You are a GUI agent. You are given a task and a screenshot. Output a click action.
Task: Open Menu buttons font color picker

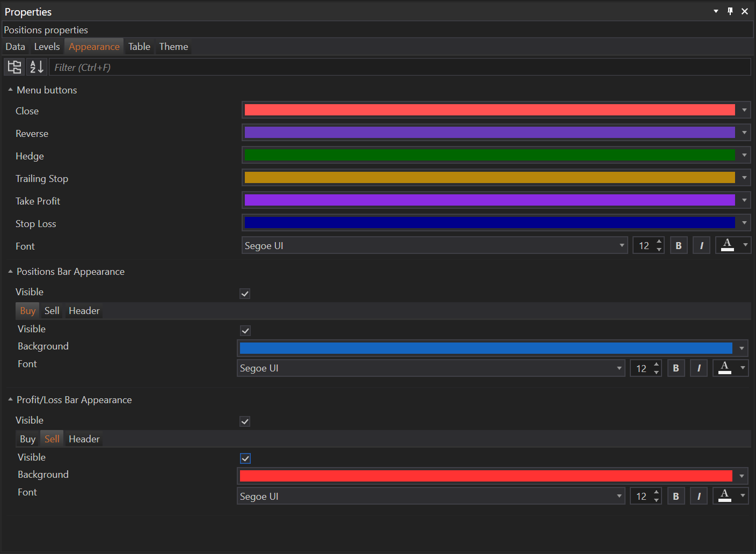pos(733,245)
